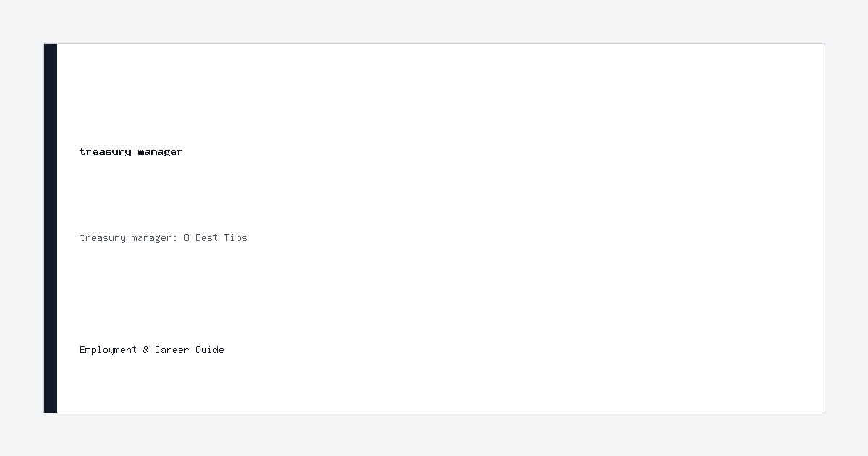The height and width of the screenshot is (456, 868).
Task: Click the dark vertical accent bar
Action: tap(51, 228)
